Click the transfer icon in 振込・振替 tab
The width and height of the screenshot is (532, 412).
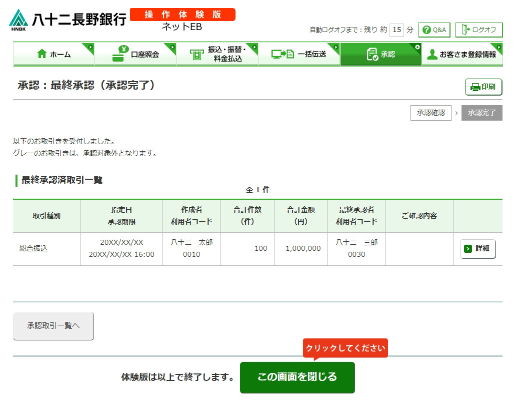pos(197,55)
